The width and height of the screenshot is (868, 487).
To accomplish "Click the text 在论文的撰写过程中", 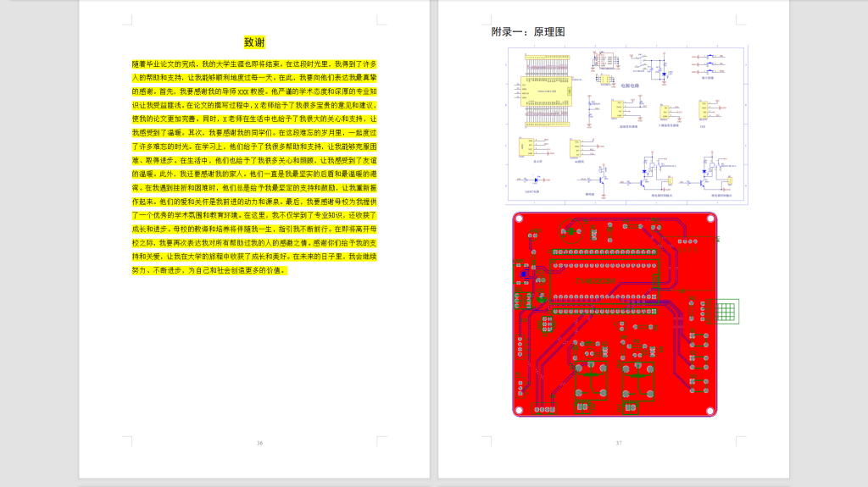I will (218, 105).
